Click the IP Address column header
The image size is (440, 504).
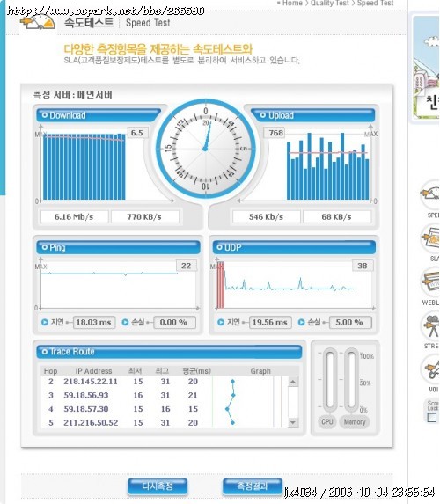(x=93, y=371)
